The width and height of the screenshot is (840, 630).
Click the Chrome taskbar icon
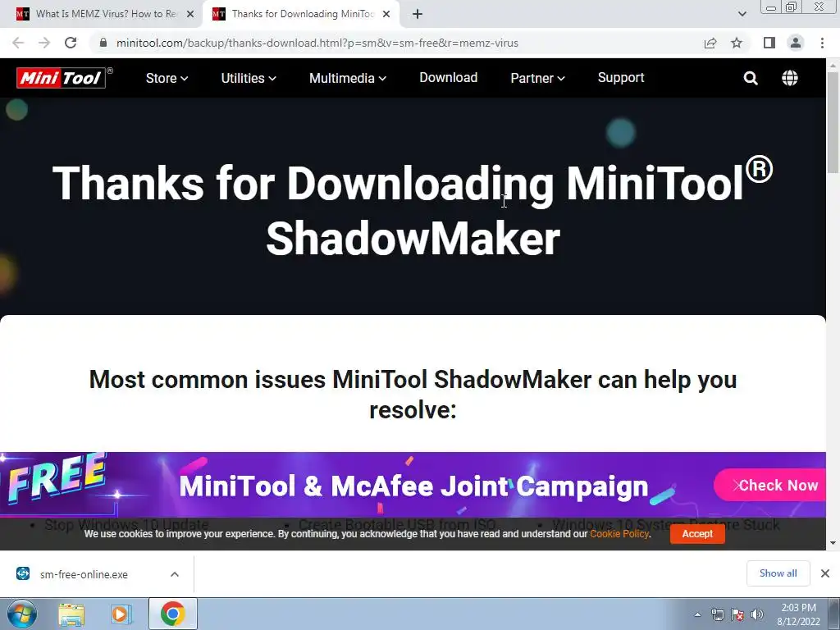tap(172, 614)
